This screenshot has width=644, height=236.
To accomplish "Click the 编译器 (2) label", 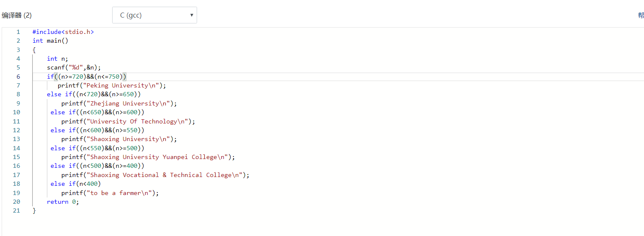I will coord(17,15).
